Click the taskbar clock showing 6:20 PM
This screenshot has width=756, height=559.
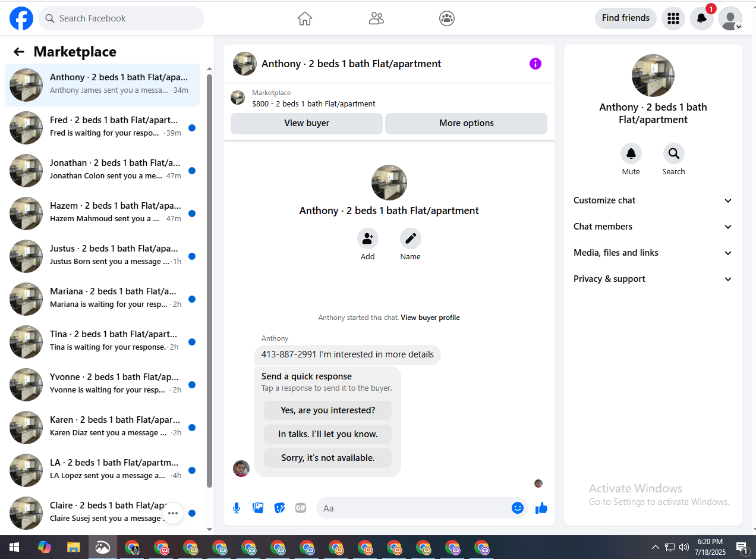point(710,547)
